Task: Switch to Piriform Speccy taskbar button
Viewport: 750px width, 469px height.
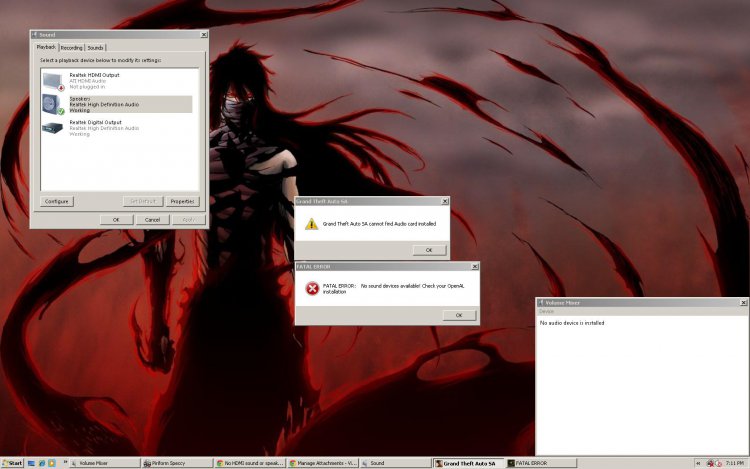Action: coord(177,463)
